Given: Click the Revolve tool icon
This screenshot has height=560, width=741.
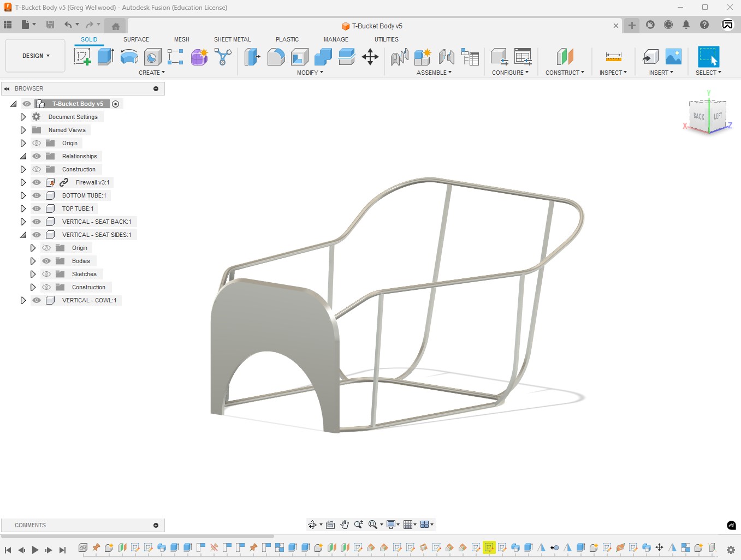Looking at the screenshot, I should 129,57.
